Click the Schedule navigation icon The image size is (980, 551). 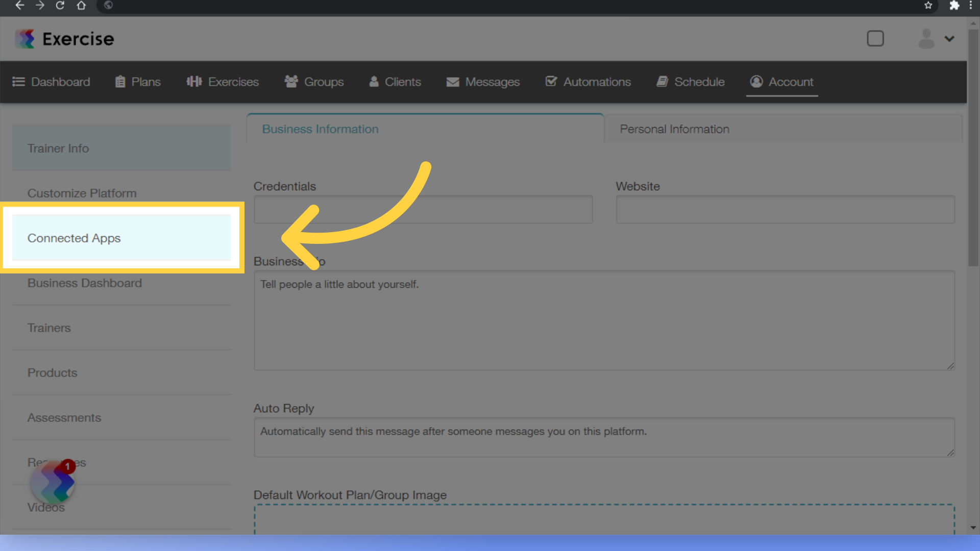(663, 82)
